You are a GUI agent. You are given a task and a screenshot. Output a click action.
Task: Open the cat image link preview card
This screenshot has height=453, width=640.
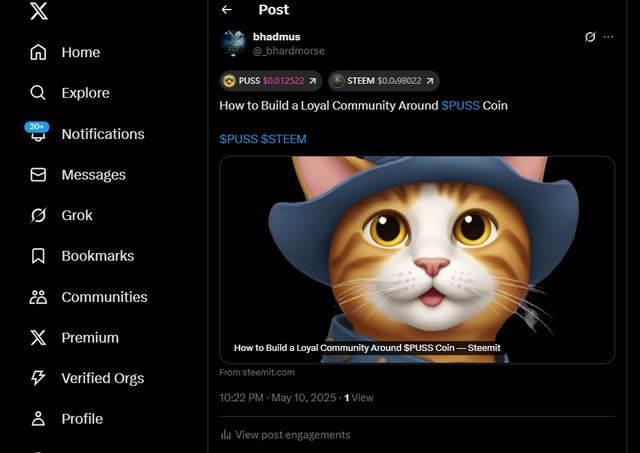(x=417, y=260)
